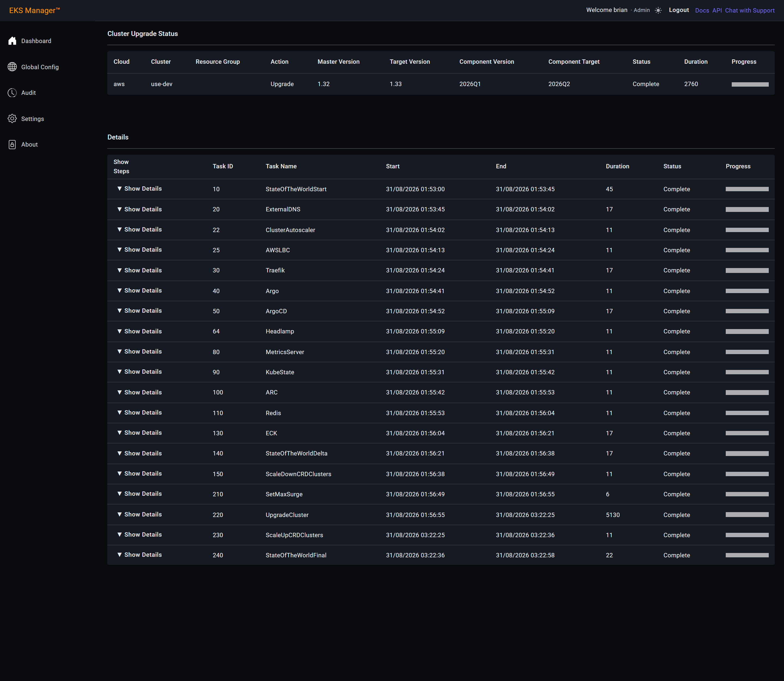Click end time 31/08/2026 03:22:58
This screenshot has height=681, width=784.
click(525, 555)
